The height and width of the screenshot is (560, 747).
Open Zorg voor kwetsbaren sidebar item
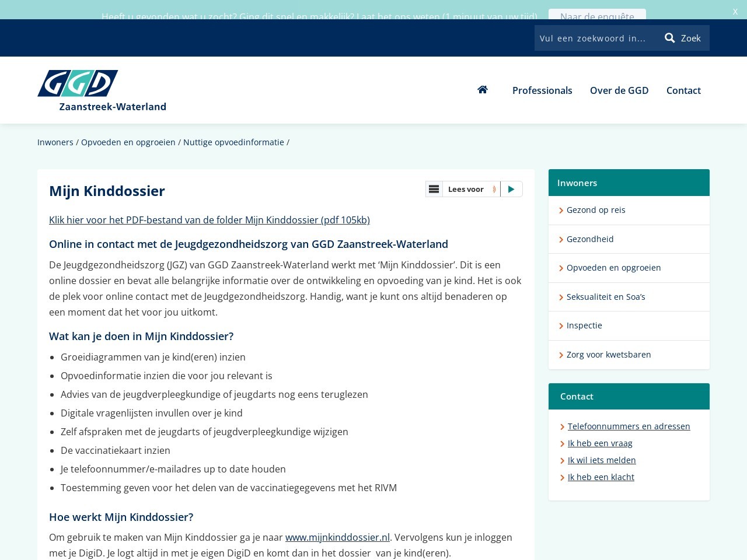[629, 355]
